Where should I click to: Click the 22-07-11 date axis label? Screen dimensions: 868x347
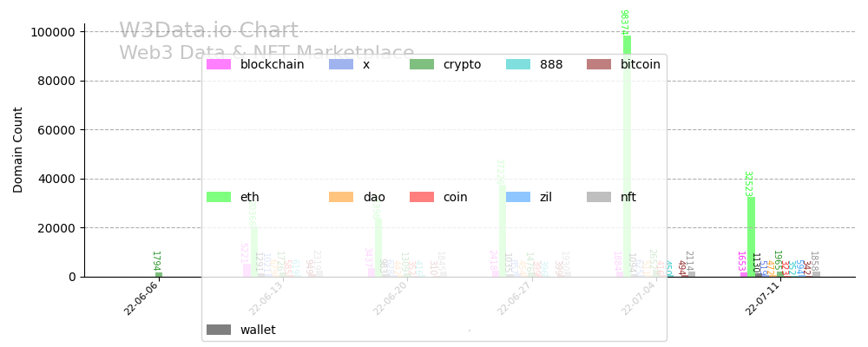click(x=762, y=298)
